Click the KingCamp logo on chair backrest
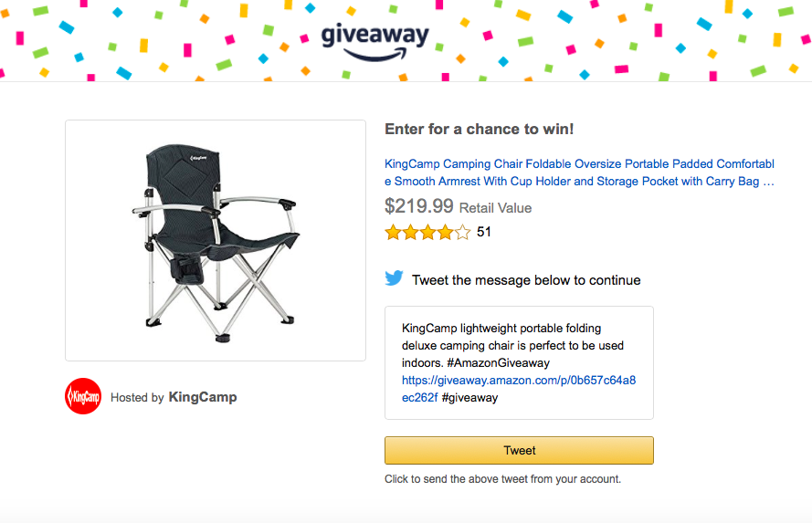 coord(198,158)
